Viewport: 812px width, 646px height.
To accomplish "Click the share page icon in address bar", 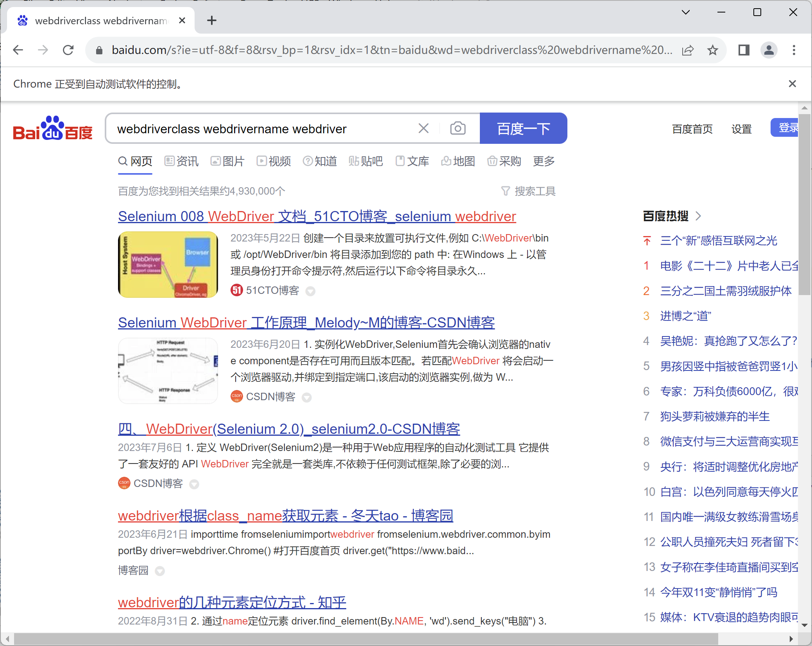I will (x=688, y=50).
